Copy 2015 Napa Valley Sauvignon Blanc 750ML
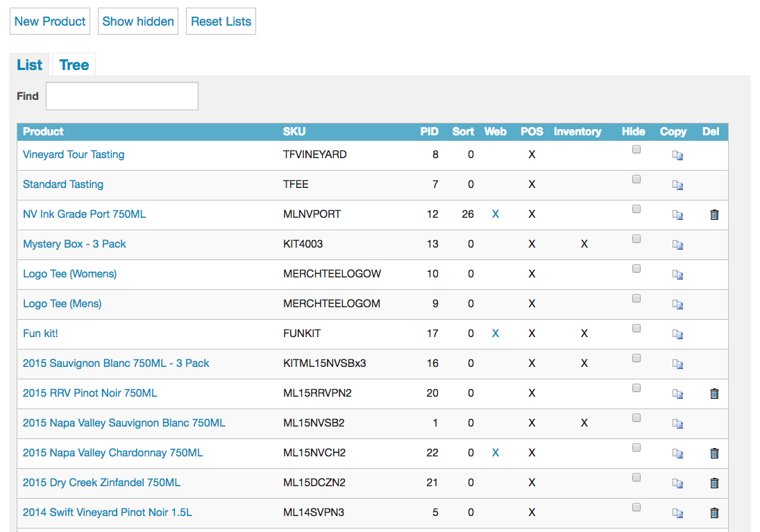 click(677, 424)
